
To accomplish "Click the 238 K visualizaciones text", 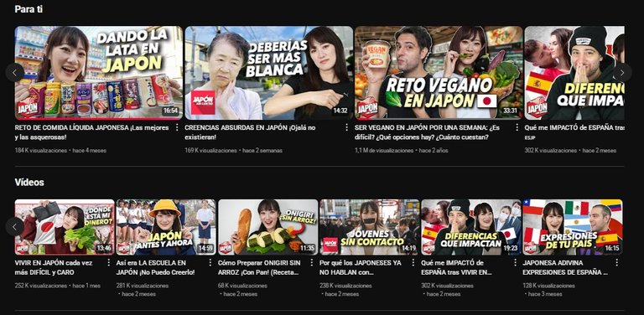I will [345, 286].
